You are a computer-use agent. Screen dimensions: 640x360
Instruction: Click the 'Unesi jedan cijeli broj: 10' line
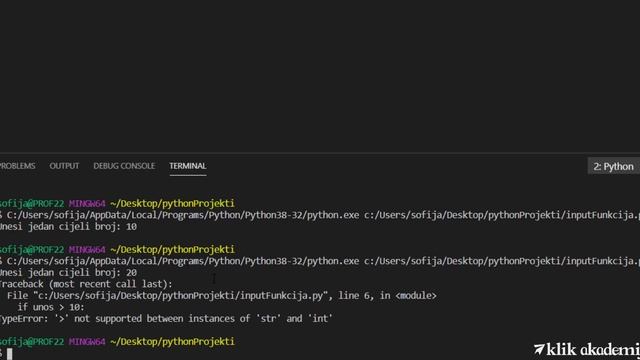tap(69, 227)
